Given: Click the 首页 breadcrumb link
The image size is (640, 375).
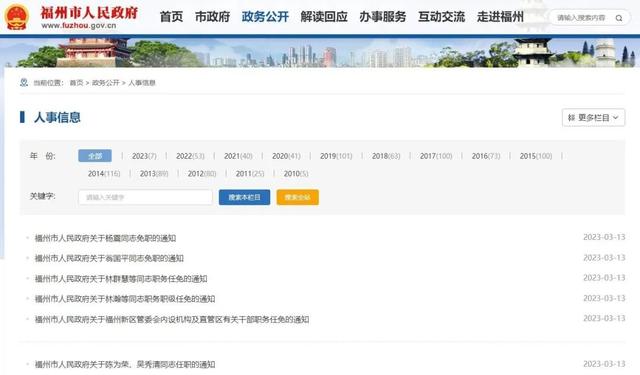Looking at the screenshot, I should pos(76,83).
